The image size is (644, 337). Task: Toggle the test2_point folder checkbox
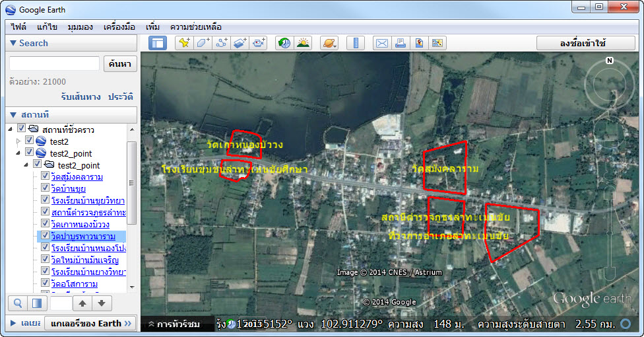point(37,164)
